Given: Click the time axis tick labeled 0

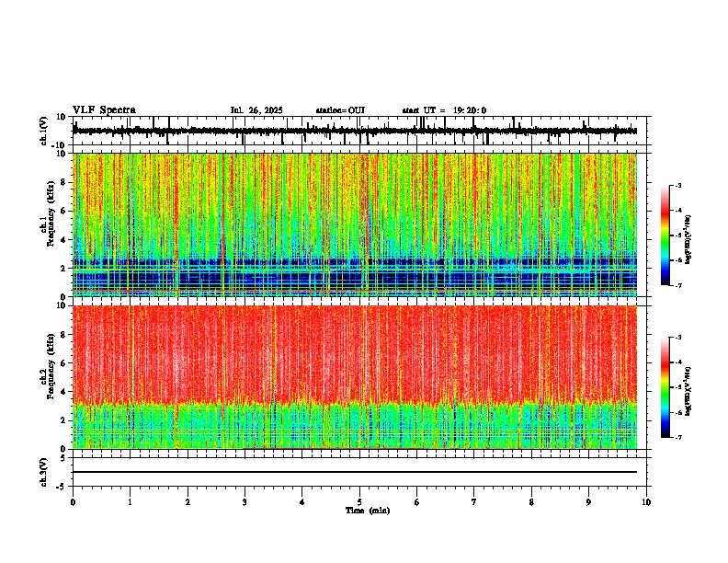Looking at the screenshot, I should click(73, 502).
